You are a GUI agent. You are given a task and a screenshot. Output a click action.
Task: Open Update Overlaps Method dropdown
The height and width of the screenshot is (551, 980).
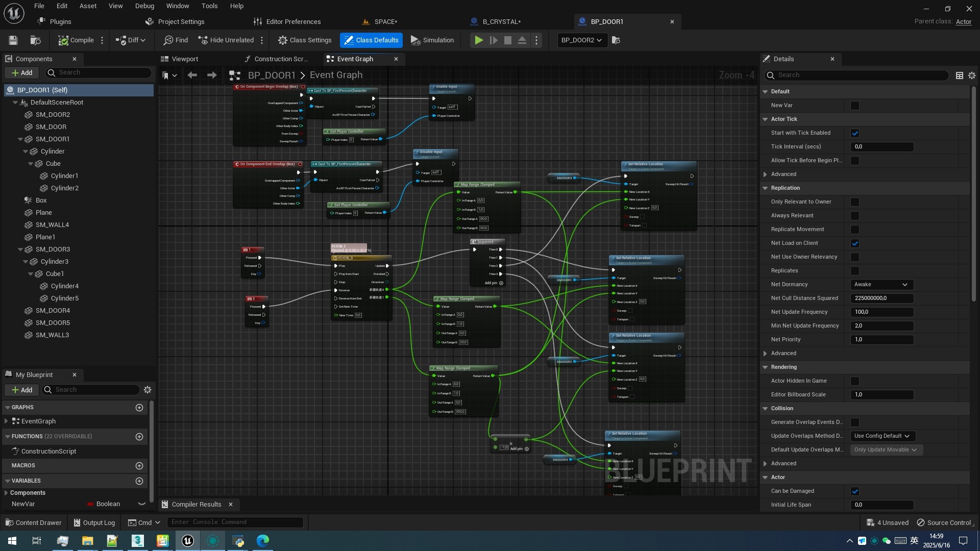(883, 436)
